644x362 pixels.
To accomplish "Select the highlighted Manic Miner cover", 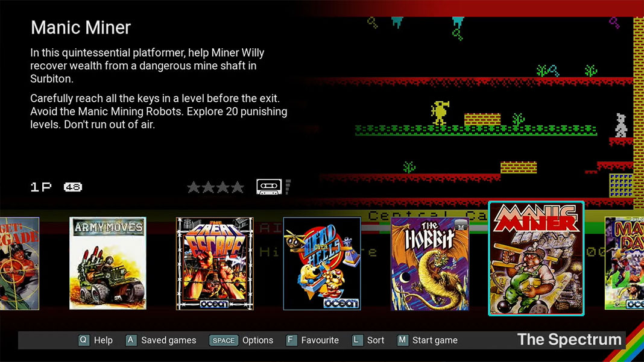I will point(536,258).
